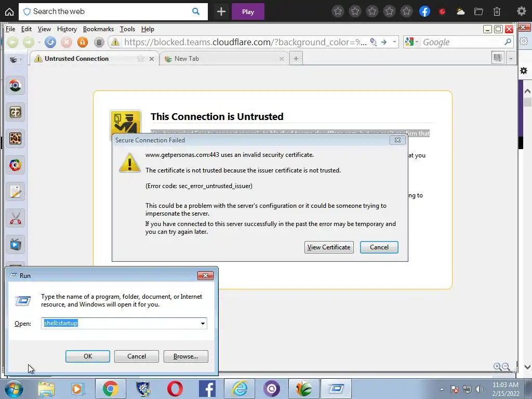Open the settings gear in top bar
This screenshot has width=532, height=399.
(522, 11)
